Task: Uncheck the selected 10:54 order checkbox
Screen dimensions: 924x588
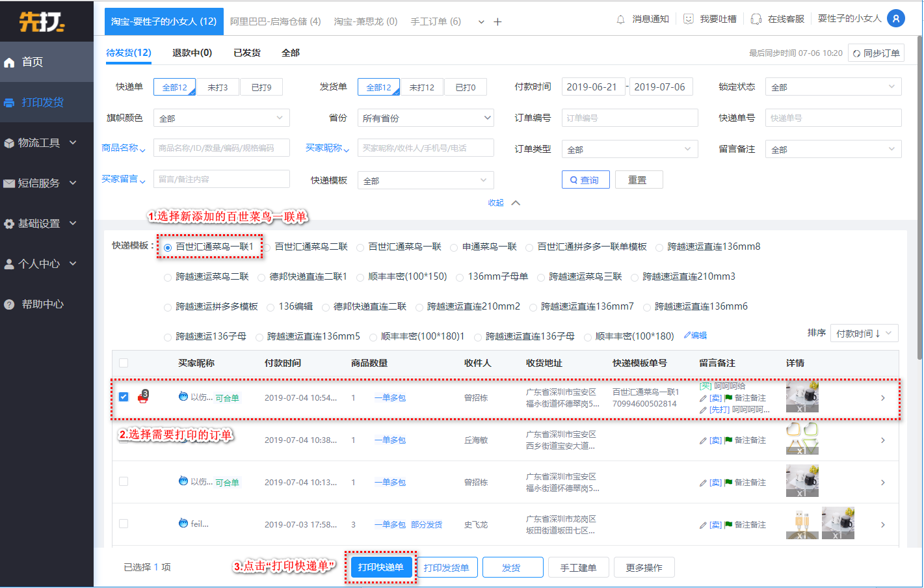Action: pos(124,397)
